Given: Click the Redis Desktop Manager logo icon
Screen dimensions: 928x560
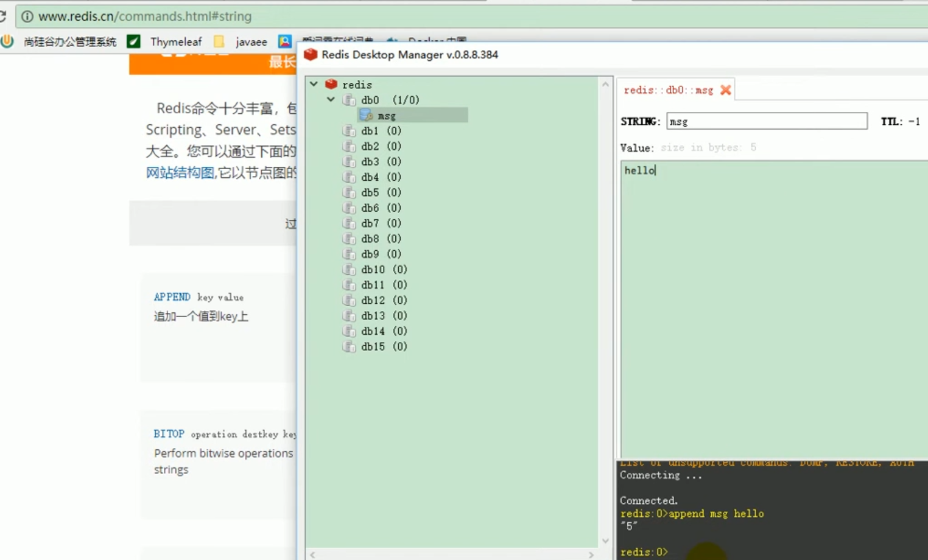Looking at the screenshot, I should (x=311, y=55).
